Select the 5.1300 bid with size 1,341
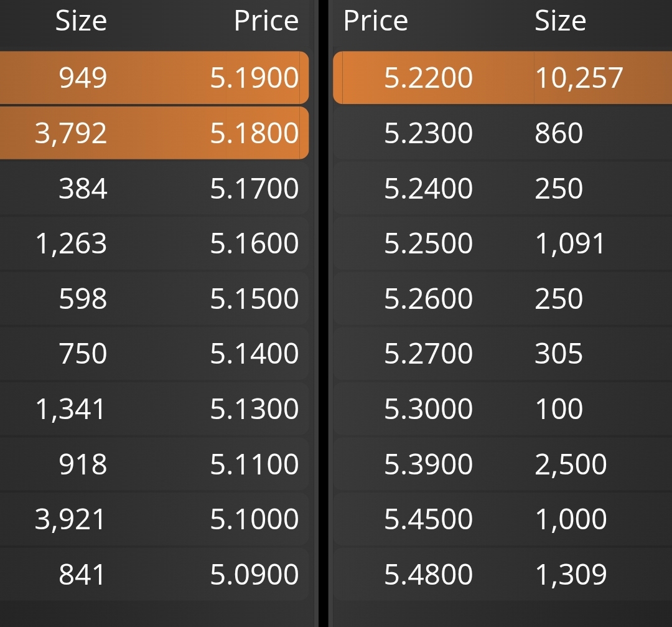The width and height of the screenshot is (672, 627). pyautogui.click(x=154, y=408)
